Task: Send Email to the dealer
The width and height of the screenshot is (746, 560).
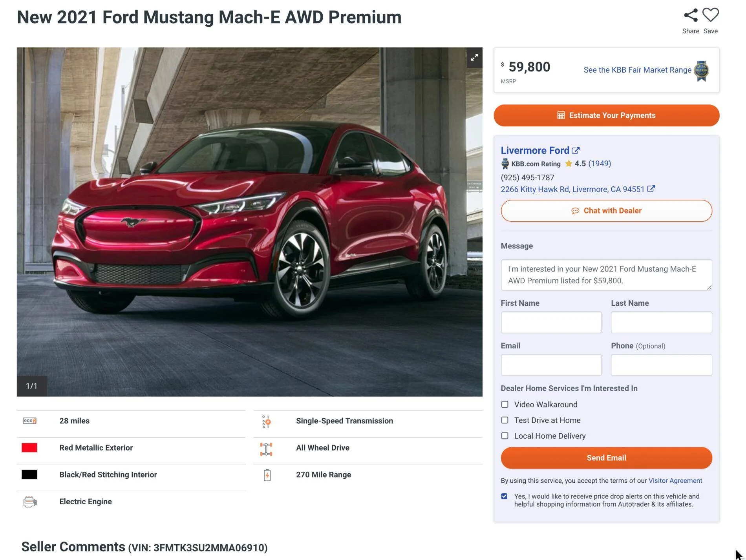Action: point(607,458)
